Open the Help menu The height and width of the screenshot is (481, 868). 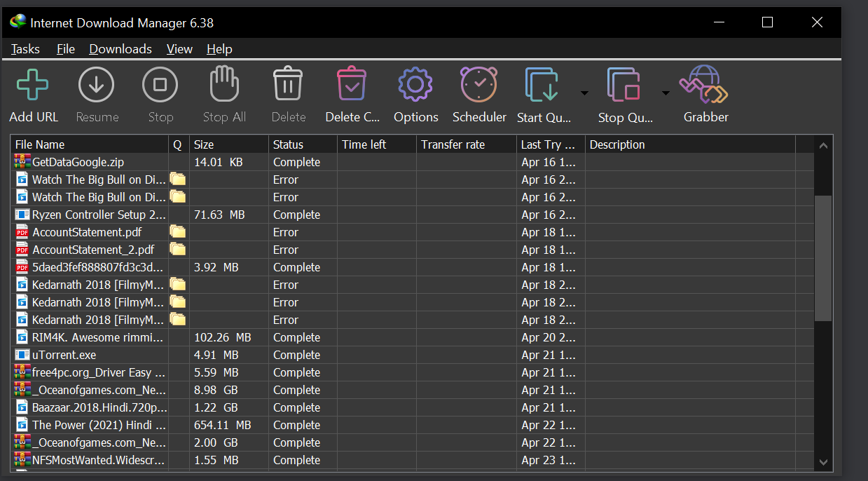pos(219,49)
